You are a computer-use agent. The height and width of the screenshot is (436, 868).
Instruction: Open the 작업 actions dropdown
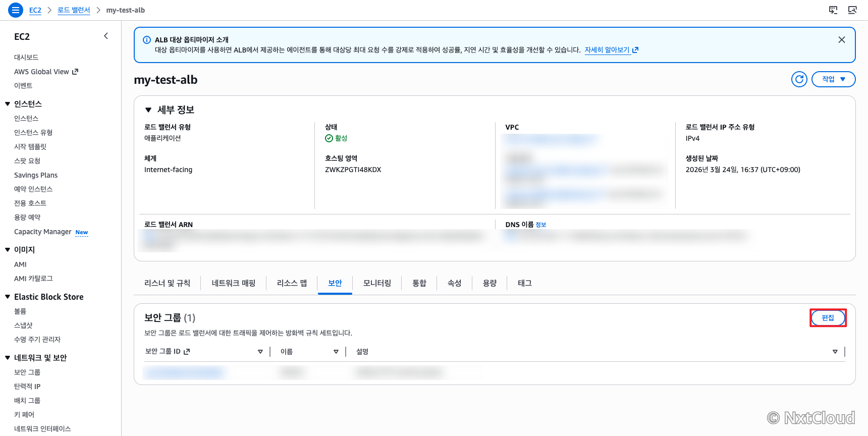pos(834,79)
